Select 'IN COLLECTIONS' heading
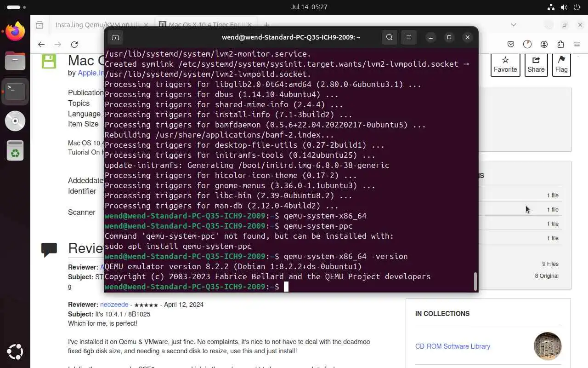 click(x=442, y=314)
